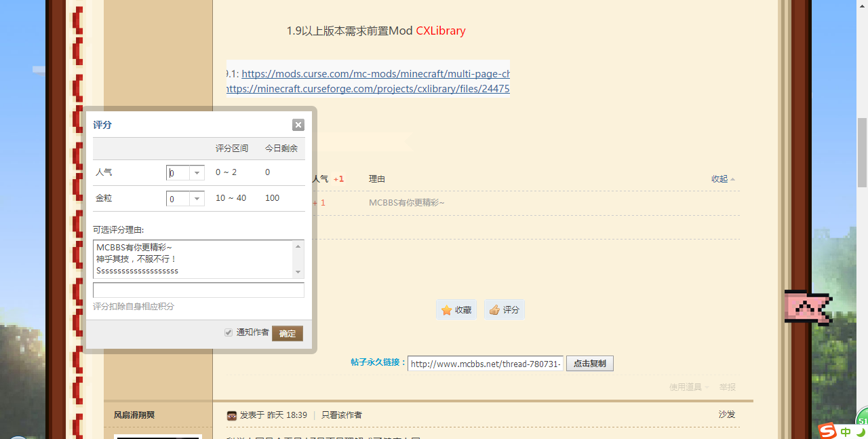Click the poster's small avatar icon
The height and width of the screenshot is (439, 868).
[232, 415]
